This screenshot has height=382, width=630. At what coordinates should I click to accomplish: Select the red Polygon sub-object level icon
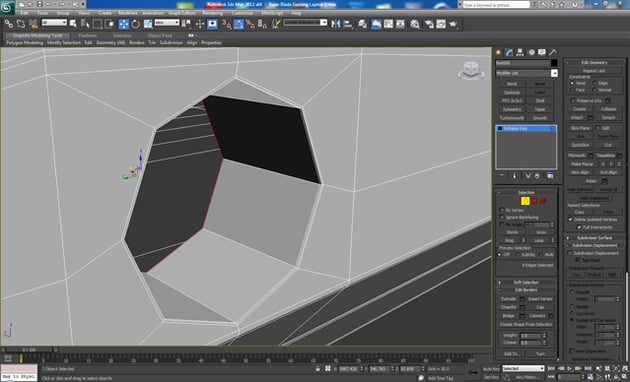534,201
